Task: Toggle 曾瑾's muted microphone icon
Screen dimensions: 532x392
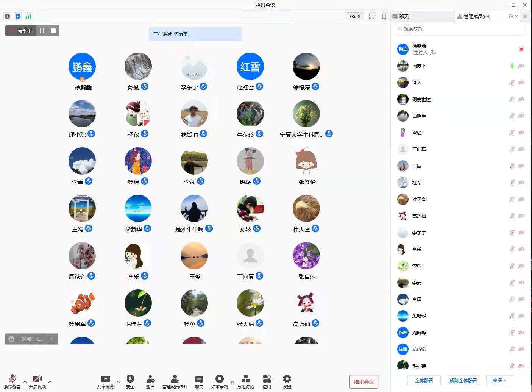Action: [512, 133]
